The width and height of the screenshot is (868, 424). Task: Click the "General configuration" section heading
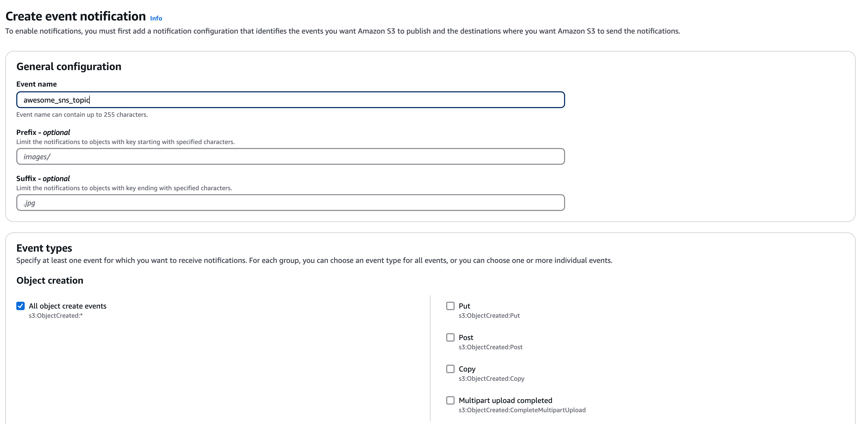pos(69,67)
